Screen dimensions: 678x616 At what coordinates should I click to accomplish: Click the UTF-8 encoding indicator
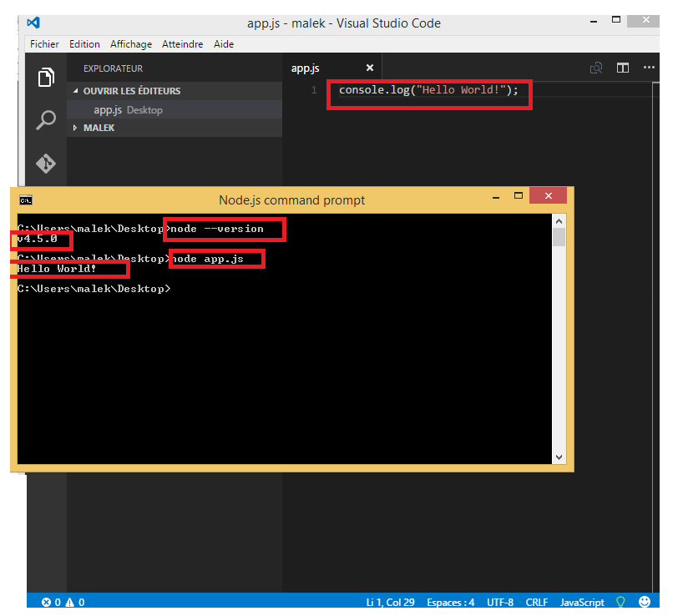click(x=500, y=602)
